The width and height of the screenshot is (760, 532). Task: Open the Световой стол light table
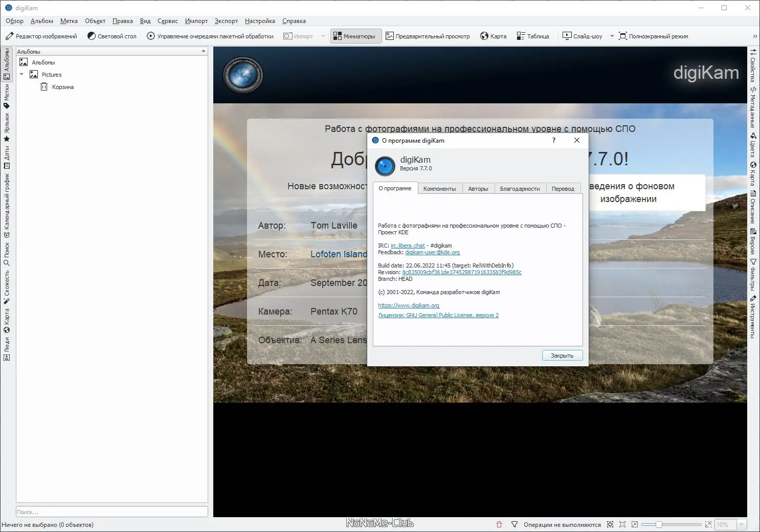click(x=112, y=36)
